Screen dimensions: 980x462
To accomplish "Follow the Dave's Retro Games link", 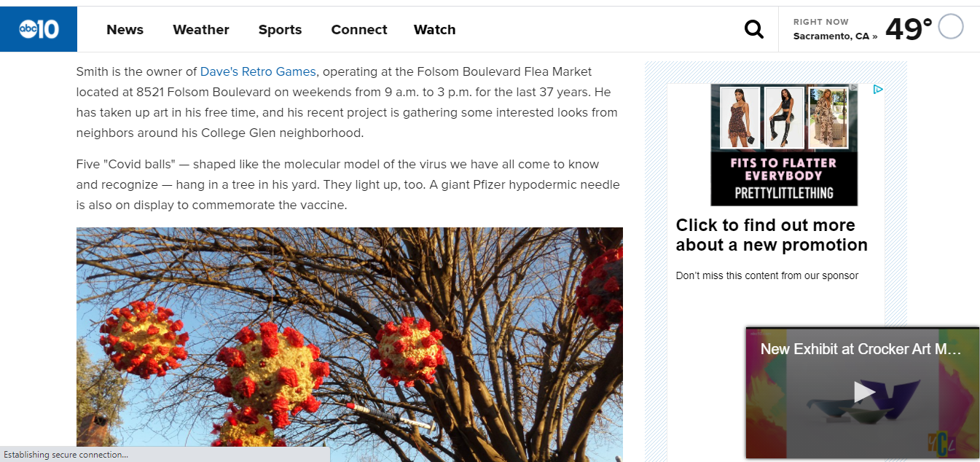I will (258, 71).
